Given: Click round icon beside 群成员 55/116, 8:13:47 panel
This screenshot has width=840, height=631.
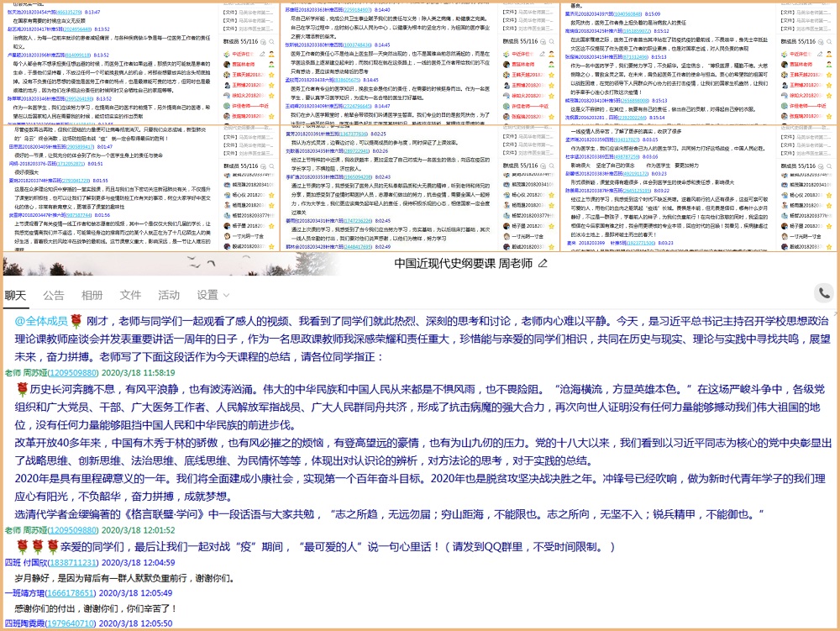Looking at the screenshot, I should [x=263, y=42].
